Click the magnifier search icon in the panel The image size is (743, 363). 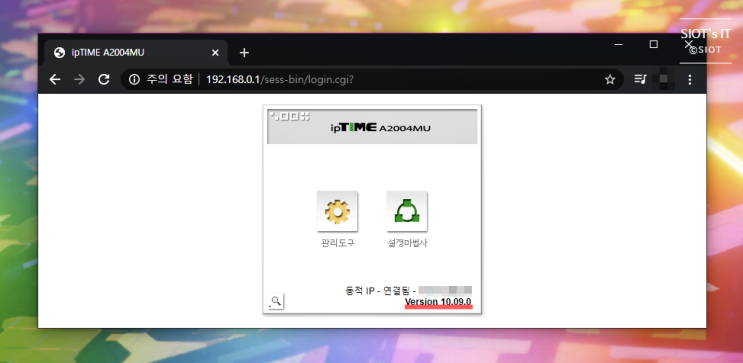coord(276,301)
